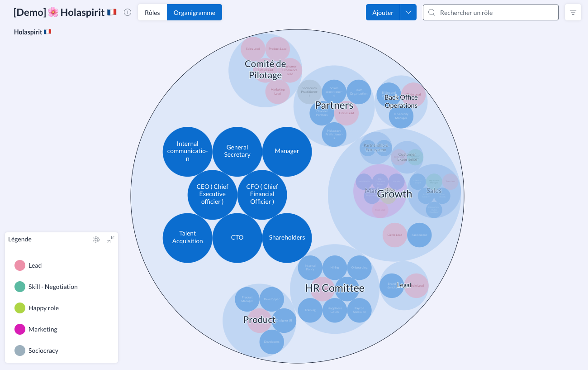Image resolution: width=588 pixels, height=370 pixels.
Task: Open the Sales Lead role
Action: click(x=253, y=49)
